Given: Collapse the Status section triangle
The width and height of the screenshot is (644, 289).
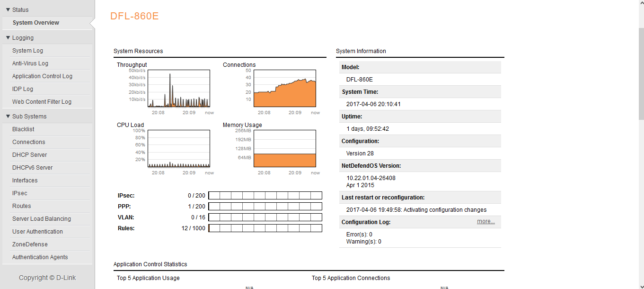Looking at the screenshot, I should click(x=8, y=9).
